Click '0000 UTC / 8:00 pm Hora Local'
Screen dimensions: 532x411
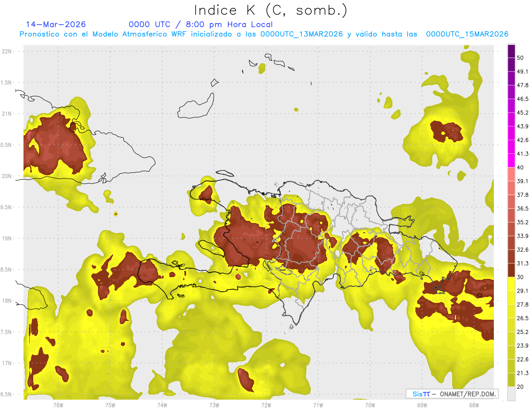click(x=201, y=24)
